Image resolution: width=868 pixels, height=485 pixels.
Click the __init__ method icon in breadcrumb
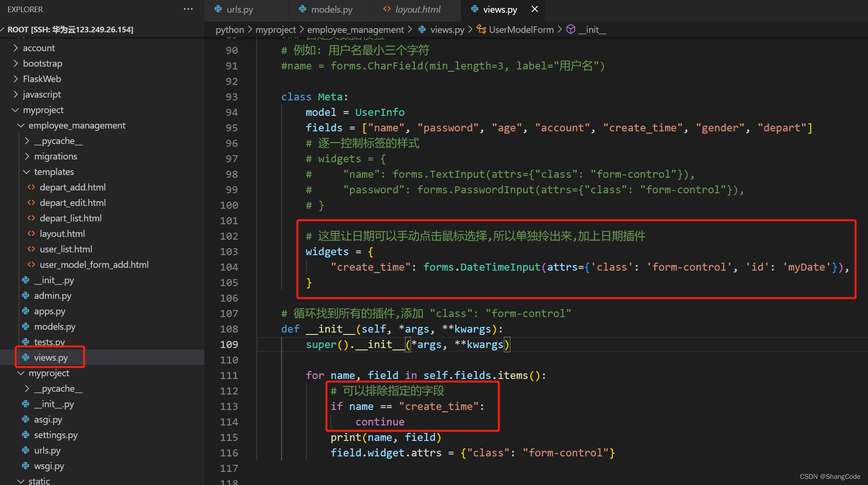point(570,29)
